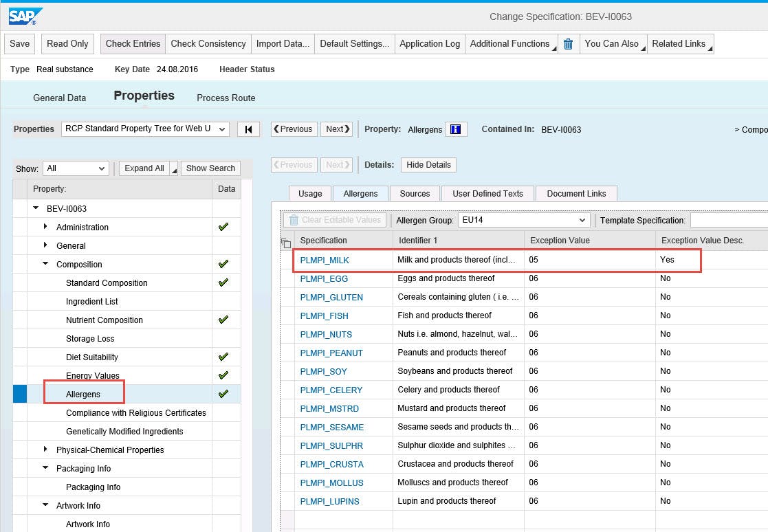
Task: Click the green check beside Administration
Action: [223, 227]
